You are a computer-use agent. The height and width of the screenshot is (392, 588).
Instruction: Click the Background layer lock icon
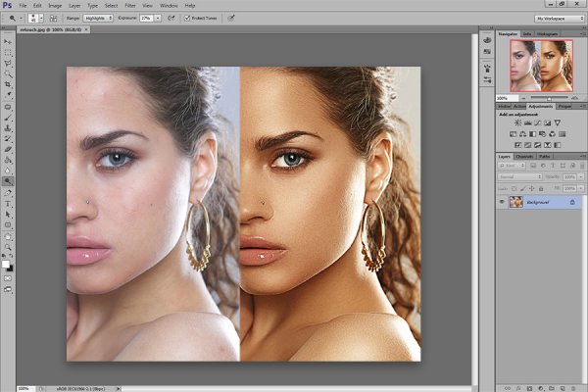tap(572, 202)
